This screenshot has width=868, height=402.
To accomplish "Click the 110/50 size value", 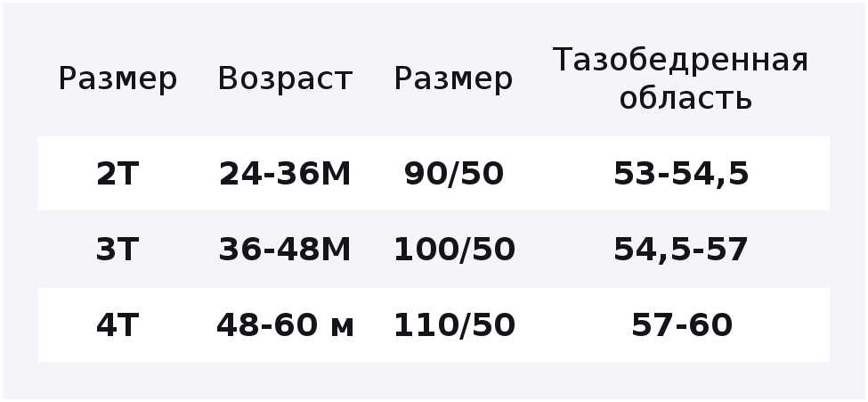I will [x=455, y=325].
